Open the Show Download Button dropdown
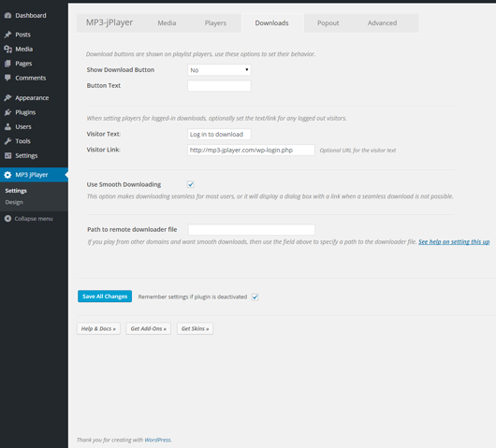 219,70
